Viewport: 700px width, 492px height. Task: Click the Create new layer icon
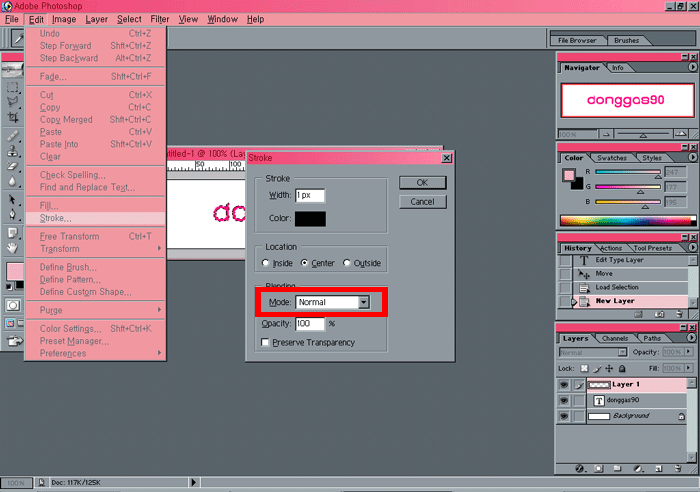658,468
